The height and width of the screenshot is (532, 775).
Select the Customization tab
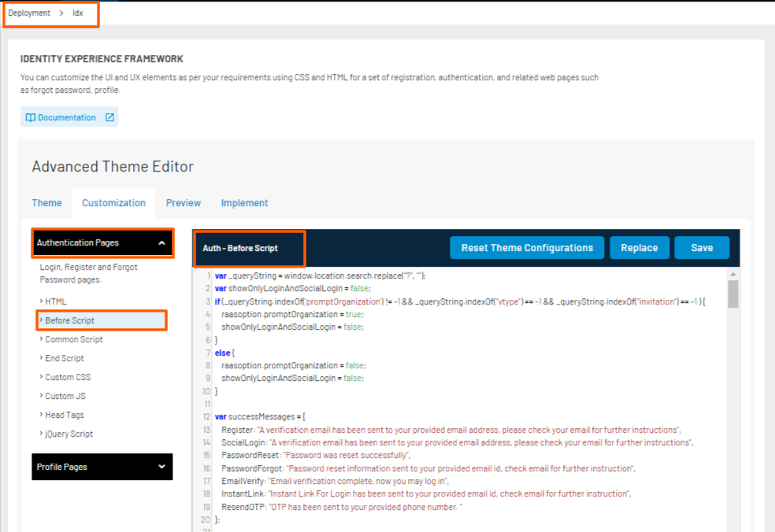click(x=113, y=203)
